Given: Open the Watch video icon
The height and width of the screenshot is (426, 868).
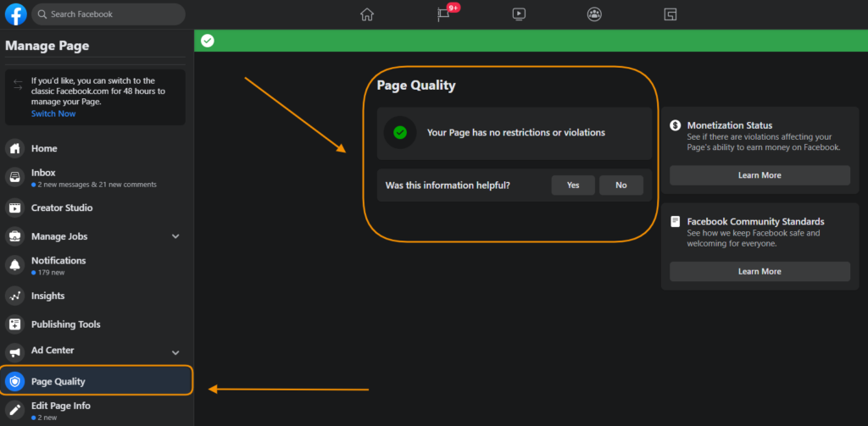Looking at the screenshot, I should (x=519, y=14).
